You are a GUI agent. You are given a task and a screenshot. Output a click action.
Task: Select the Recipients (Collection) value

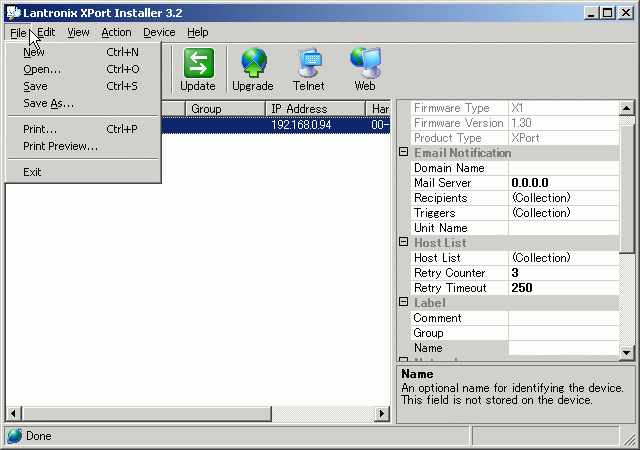[x=564, y=198]
